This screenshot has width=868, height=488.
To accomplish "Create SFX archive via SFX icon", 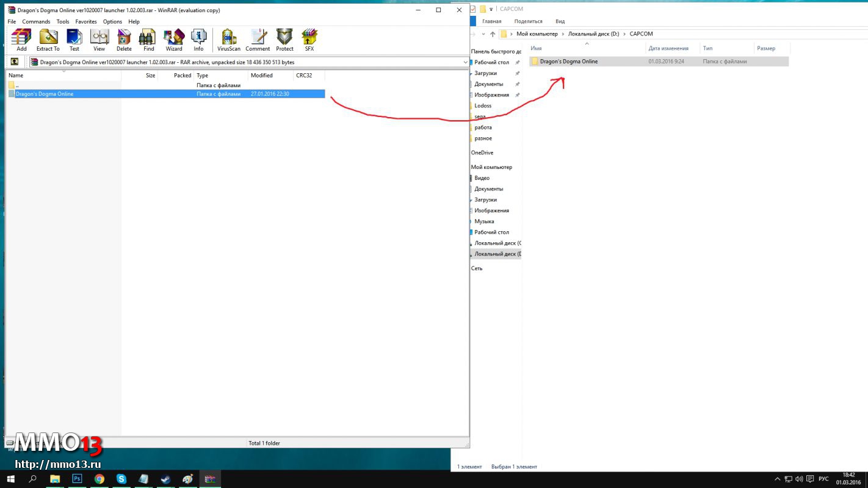I will [309, 40].
